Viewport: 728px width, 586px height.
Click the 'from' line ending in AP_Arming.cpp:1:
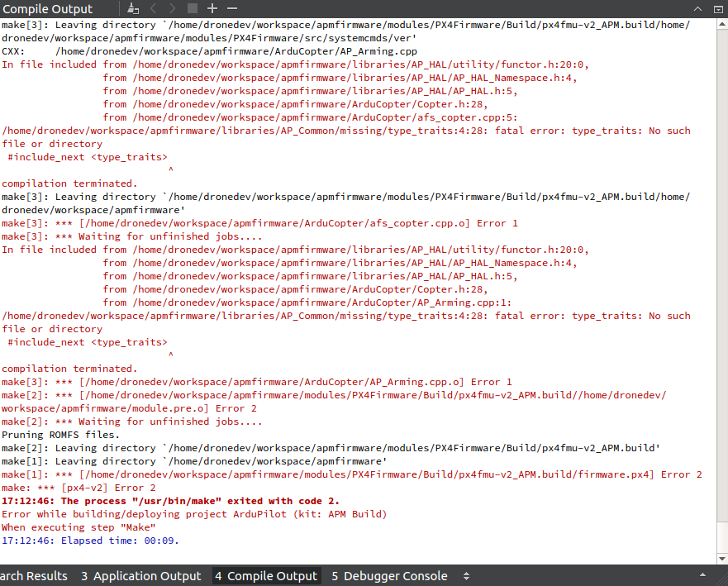coord(307,303)
